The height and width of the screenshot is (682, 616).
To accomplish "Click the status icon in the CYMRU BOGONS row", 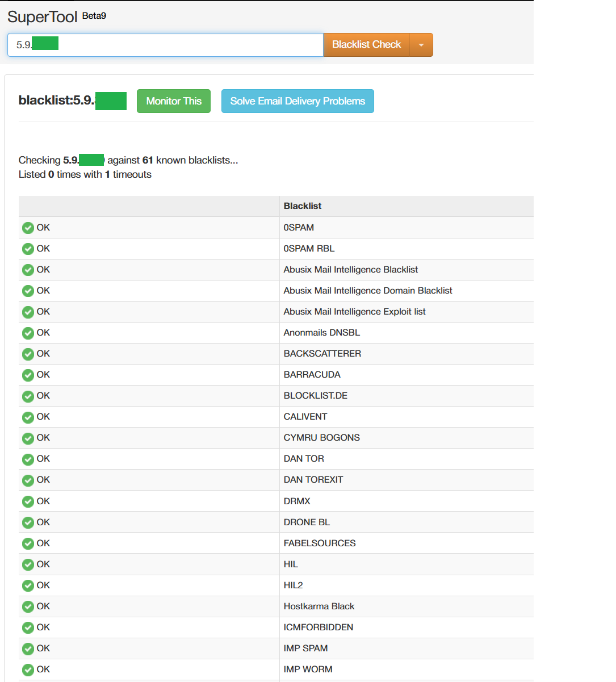I will point(28,438).
